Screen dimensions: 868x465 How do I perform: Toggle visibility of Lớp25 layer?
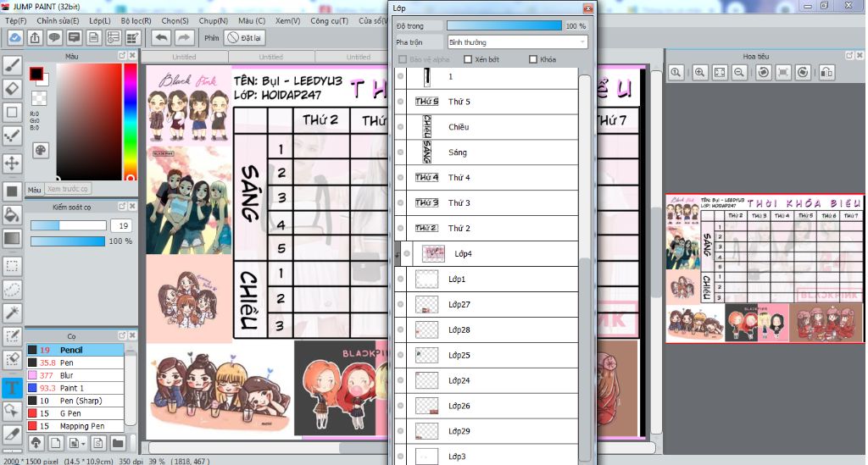pyautogui.click(x=401, y=355)
